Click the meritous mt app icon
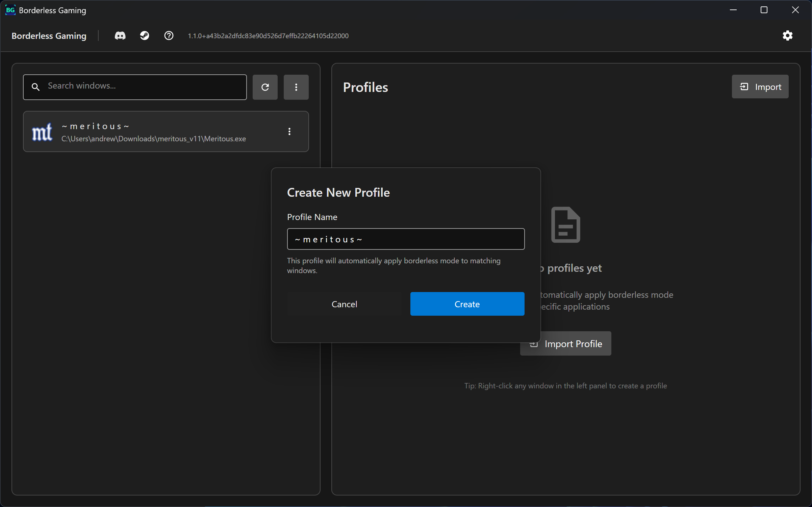Screen dimensions: 812x507 pos(42,132)
